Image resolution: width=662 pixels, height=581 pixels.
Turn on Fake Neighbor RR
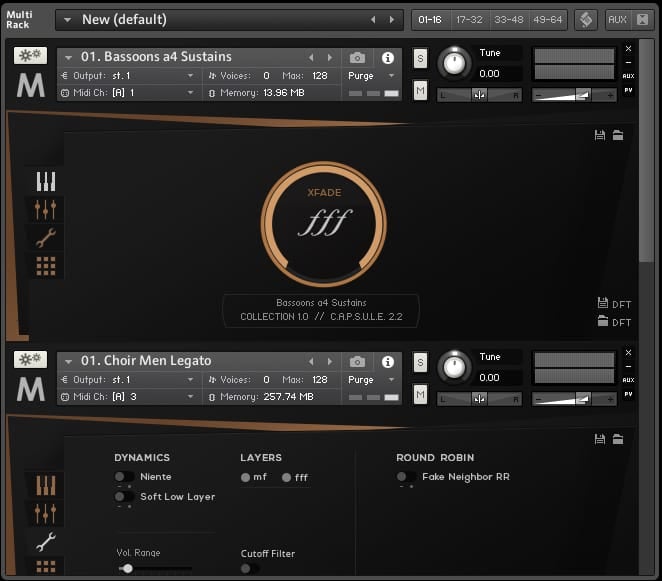pos(406,477)
